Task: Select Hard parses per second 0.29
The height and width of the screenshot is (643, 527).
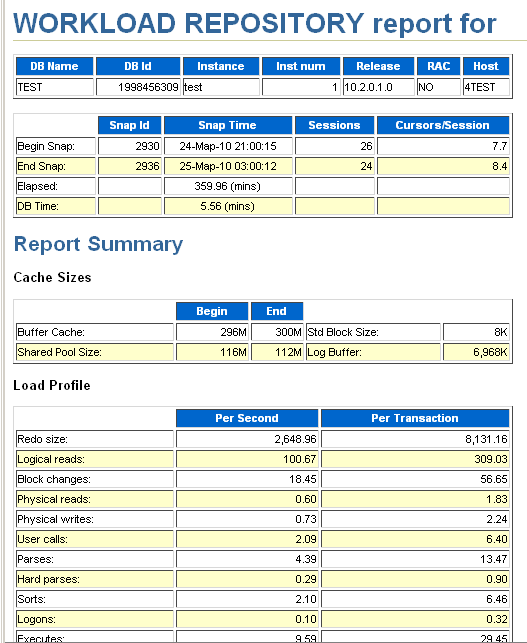Action: point(247,579)
